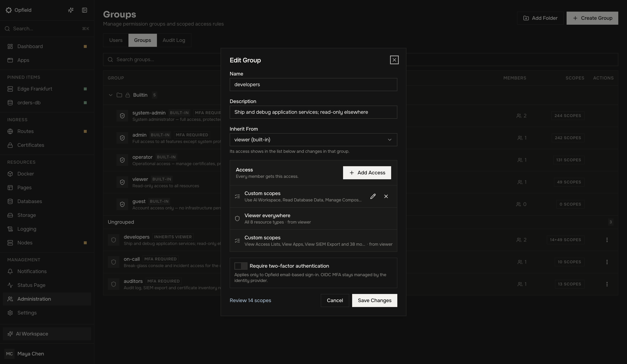Viewport: 627px width, 364px height.
Task: Select the Custom scopes row from viewer
Action: [x=313, y=241]
